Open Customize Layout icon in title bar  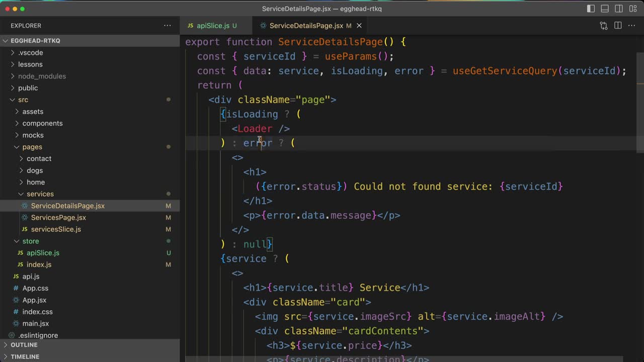633,9
